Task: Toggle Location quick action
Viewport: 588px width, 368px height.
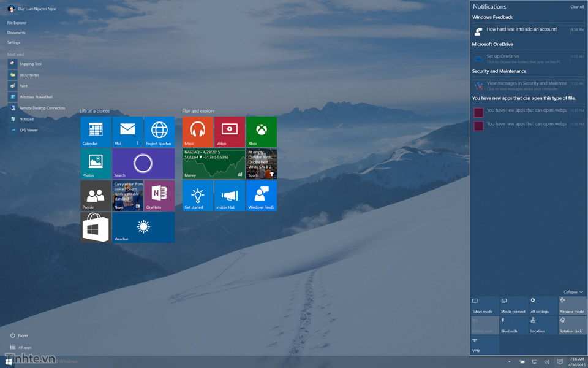Action: (x=543, y=325)
